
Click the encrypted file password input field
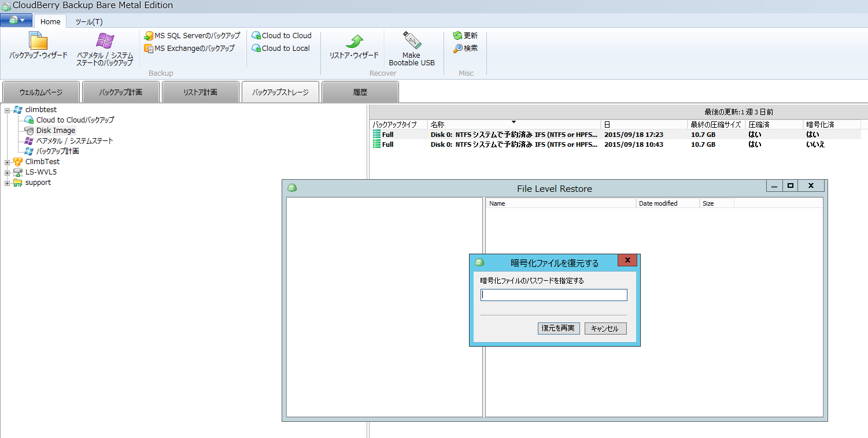(554, 295)
